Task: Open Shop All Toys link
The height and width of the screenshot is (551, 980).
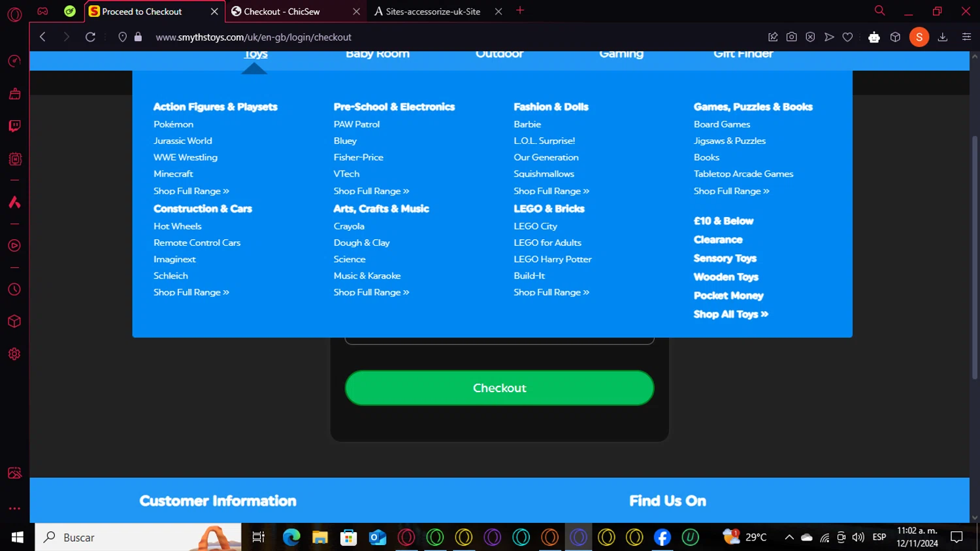Action: [x=730, y=314]
